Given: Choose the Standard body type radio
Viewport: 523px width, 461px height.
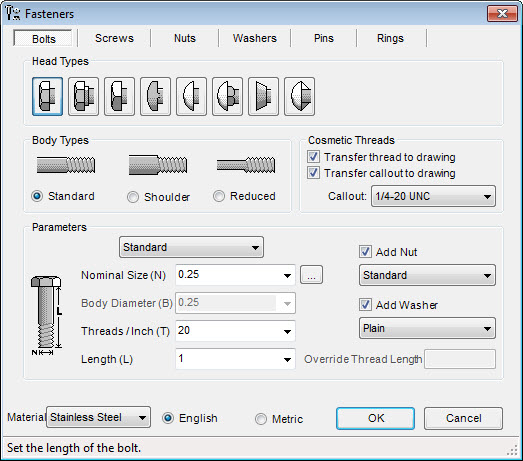Looking at the screenshot, I should [37, 196].
